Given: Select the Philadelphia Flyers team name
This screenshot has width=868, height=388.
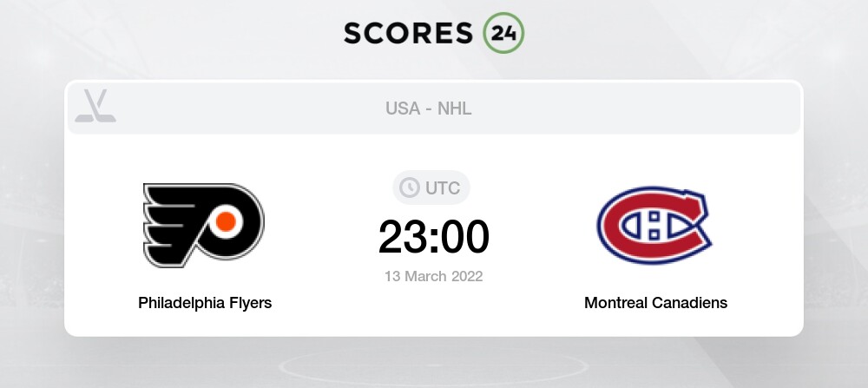Looking at the screenshot, I should (205, 303).
